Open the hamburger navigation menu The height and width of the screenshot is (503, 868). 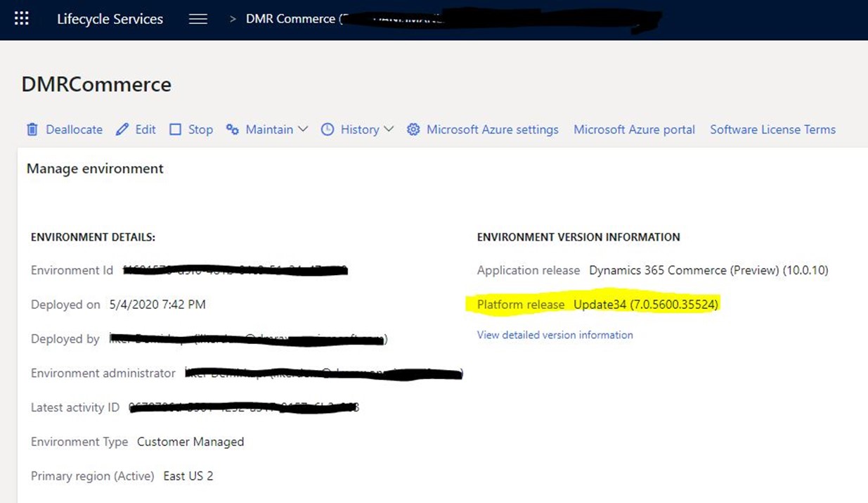[x=198, y=19]
